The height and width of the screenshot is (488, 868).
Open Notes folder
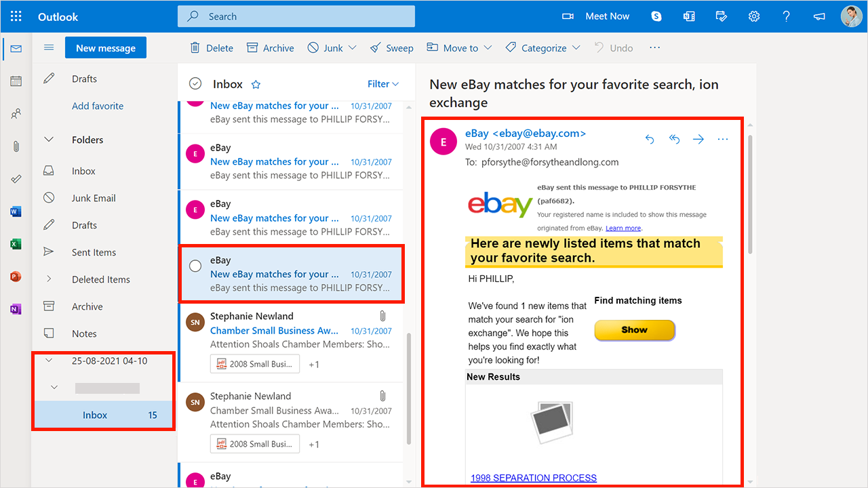85,333
